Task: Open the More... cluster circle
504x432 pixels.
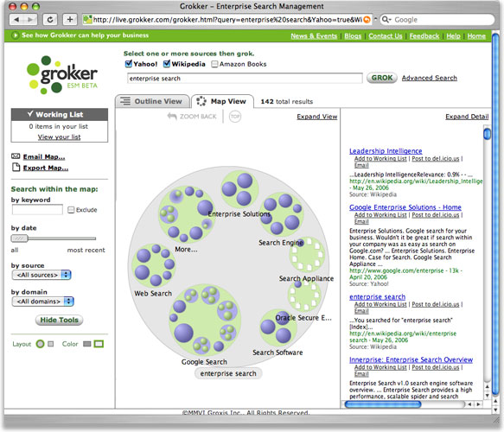Action: [x=187, y=214]
